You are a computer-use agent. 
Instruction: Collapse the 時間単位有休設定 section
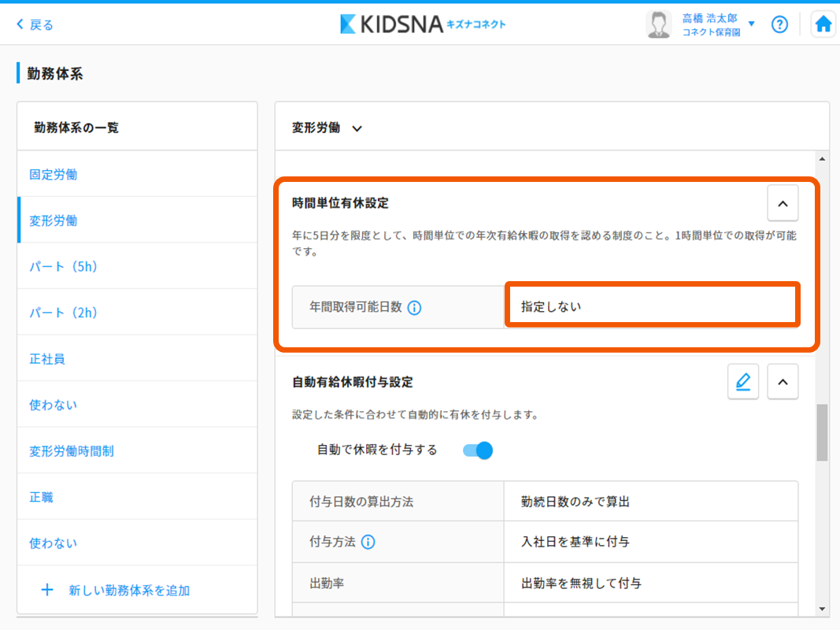tap(783, 203)
